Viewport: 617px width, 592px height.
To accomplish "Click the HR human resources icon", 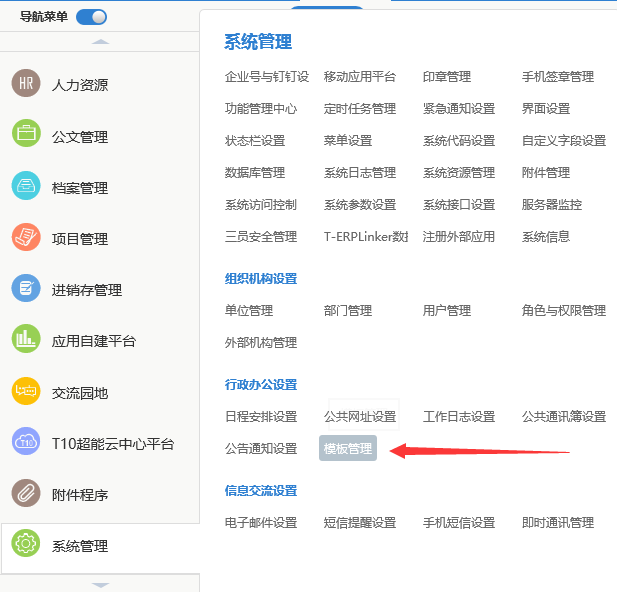I will (26, 85).
